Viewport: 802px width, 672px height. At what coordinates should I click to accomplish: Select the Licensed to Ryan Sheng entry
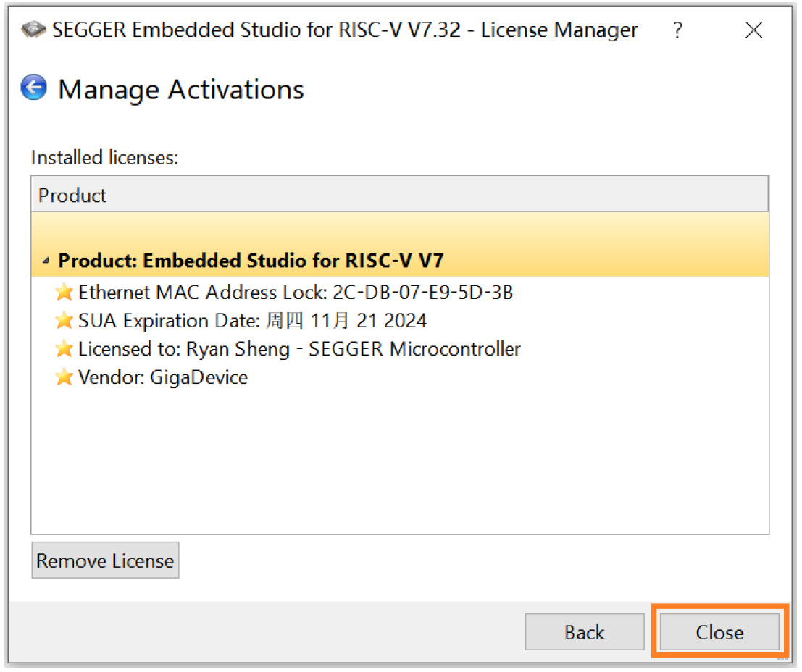(x=299, y=349)
